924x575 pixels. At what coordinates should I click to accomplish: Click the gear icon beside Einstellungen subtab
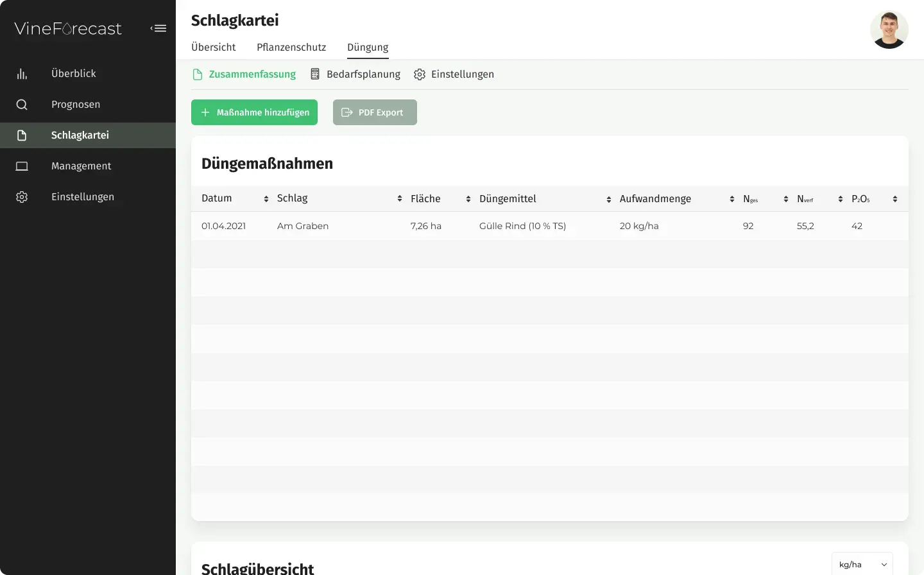[420, 74]
